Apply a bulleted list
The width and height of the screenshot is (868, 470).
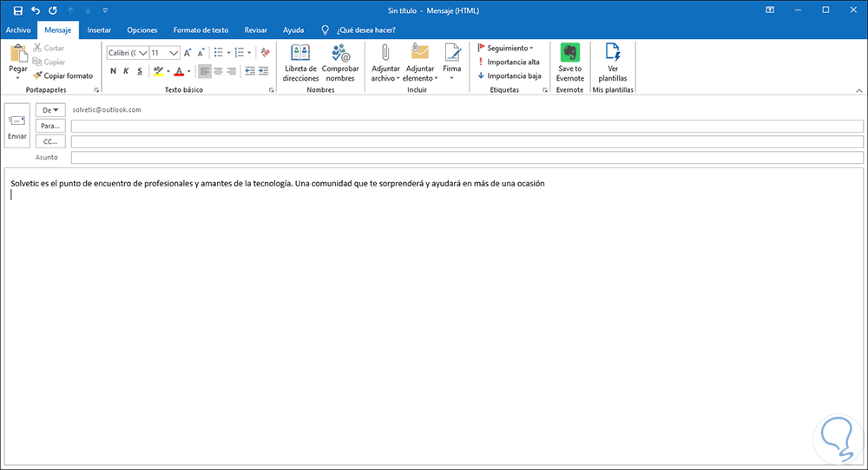(x=219, y=53)
